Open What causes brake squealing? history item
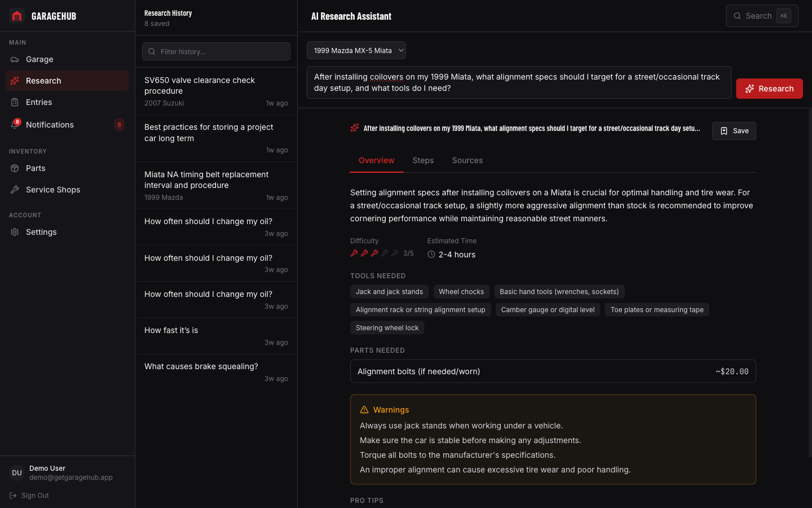Viewport: 812px width, 508px height. pyautogui.click(x=216, y=372)
